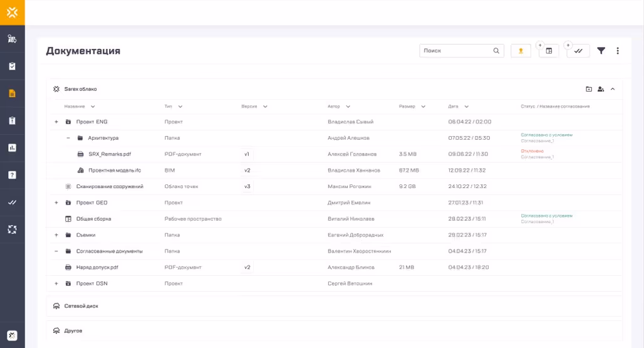Click the Sarex logo in sidebar top

tap(13, 13)
